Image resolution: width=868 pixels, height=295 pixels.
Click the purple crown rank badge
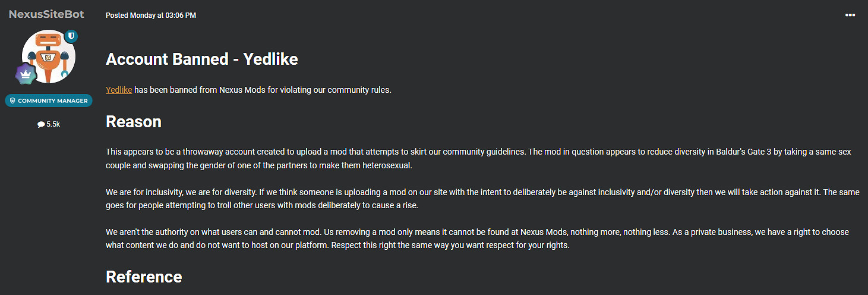coord(26,74)
